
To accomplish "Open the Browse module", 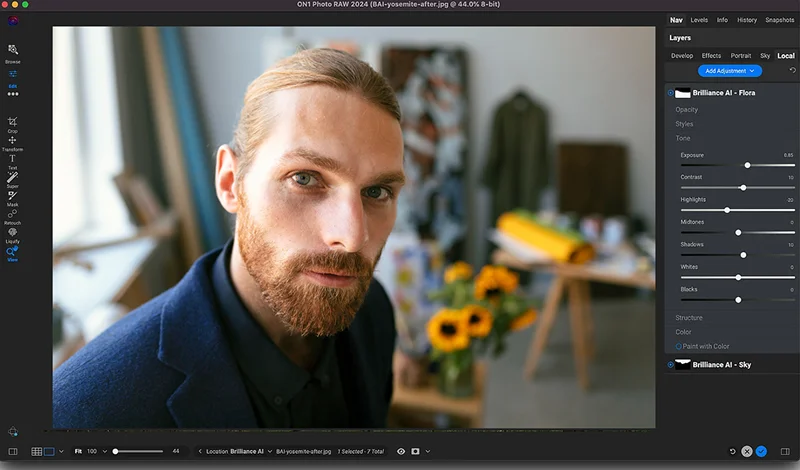I will tap(12, 50).
